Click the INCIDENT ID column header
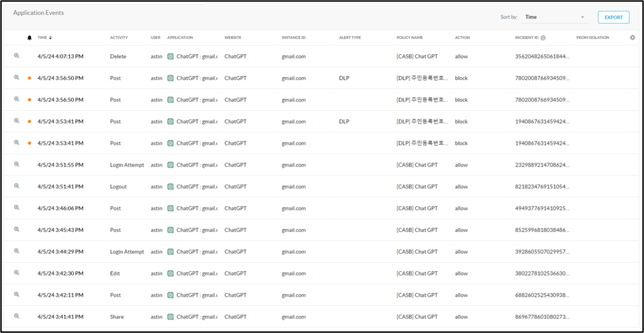The width and height of the screenshot is (644, 333). click(x=527, y=38)
